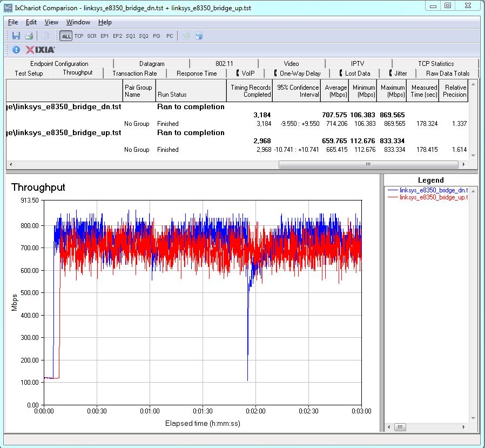
Task: Click the Save disk icon in toolbar
Action: [16, 36]
